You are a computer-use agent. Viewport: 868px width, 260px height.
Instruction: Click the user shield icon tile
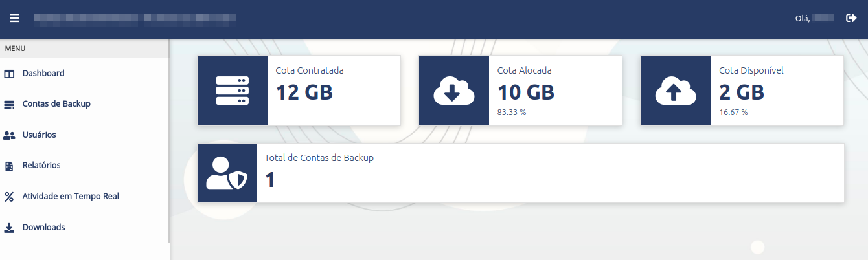[227, 173]
